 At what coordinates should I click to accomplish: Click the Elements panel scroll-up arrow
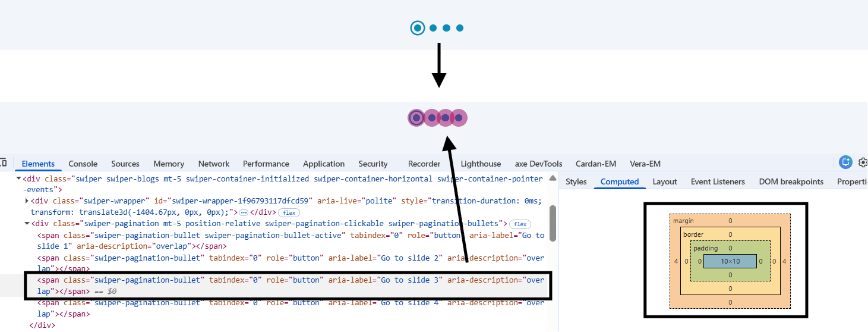point(553,178)
